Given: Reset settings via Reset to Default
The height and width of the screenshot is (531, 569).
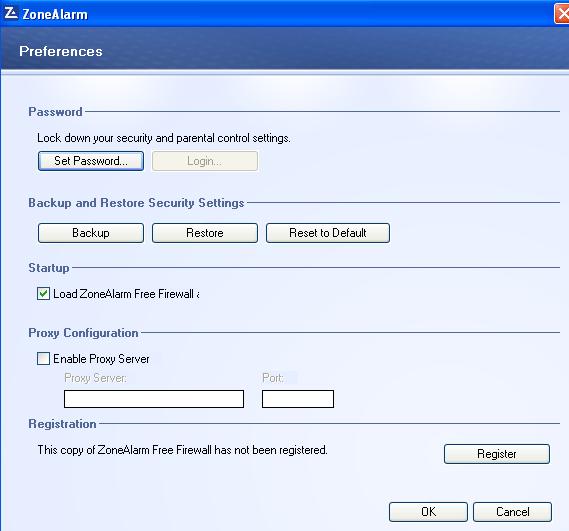Looking at the screenshot, I should pyautogui.click(x=328, y=233).
